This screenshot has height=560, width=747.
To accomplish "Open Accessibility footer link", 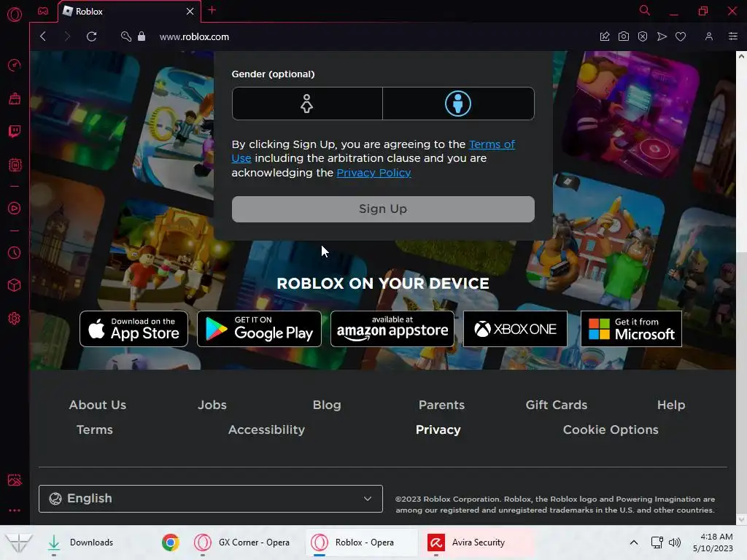I will (266, 429).
